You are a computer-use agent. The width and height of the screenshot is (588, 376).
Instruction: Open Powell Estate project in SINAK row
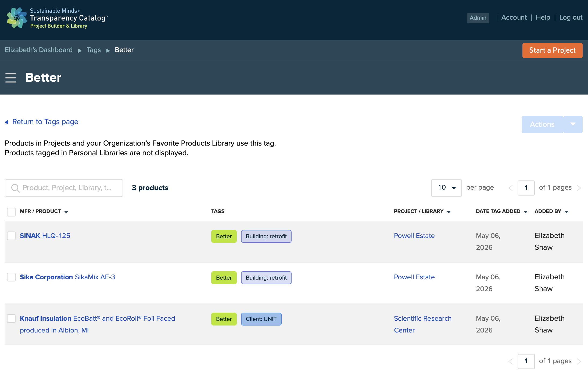[414, 236]
